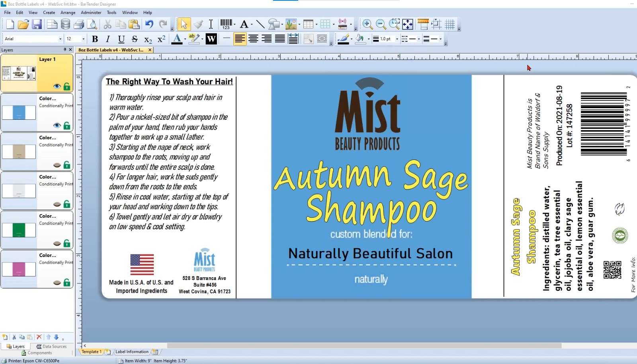Select the Text object tool

(x=244, y=25)
